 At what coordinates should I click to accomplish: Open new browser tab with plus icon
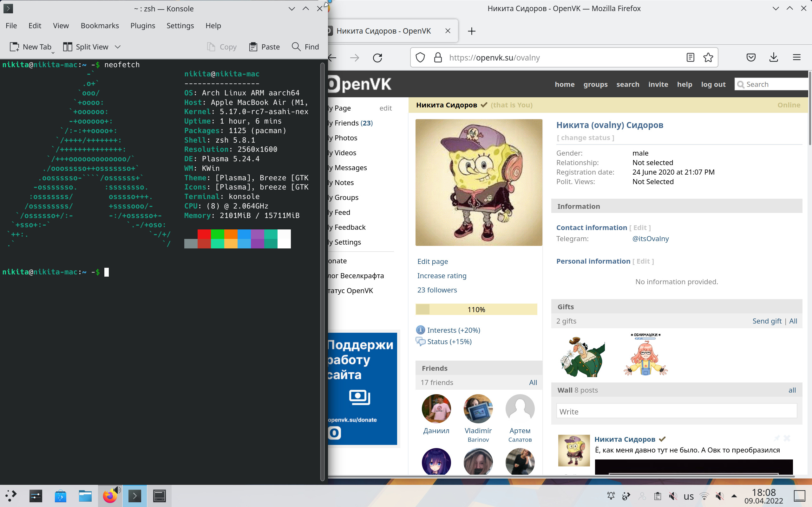pos(471,31)
